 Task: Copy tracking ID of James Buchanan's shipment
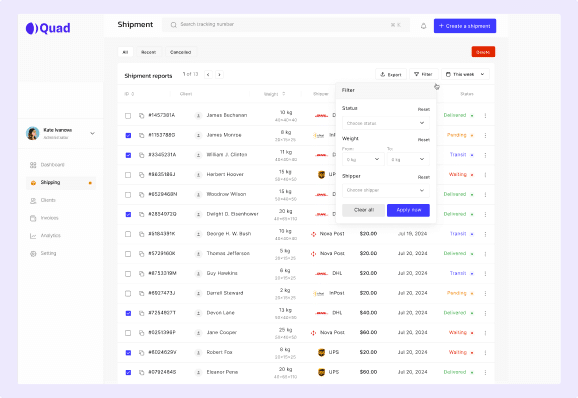tap(142, 116)
